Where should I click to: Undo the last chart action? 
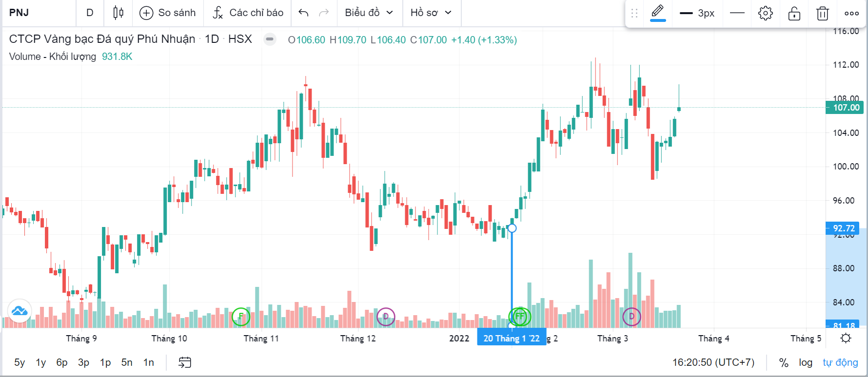[303, 13]
